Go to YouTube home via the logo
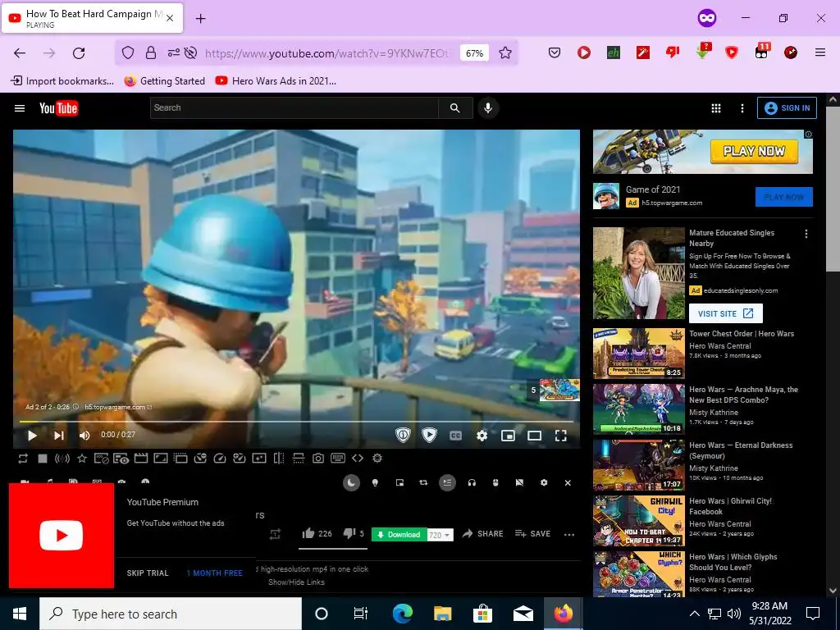 pyautogui.click(x=58, y=108)
